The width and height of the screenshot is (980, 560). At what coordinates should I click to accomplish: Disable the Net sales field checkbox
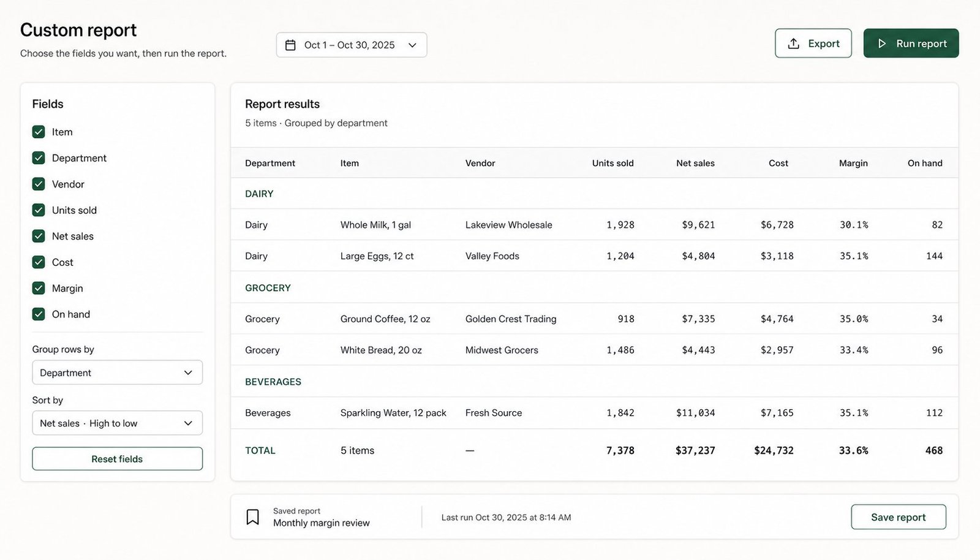pyautogui.click(x=39, y=236)
